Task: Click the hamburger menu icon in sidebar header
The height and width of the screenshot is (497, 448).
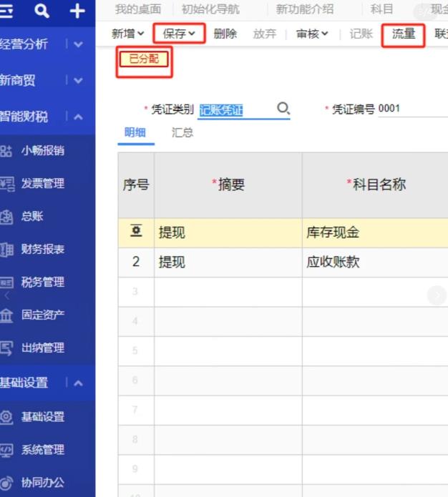Action: pos(8,11)
